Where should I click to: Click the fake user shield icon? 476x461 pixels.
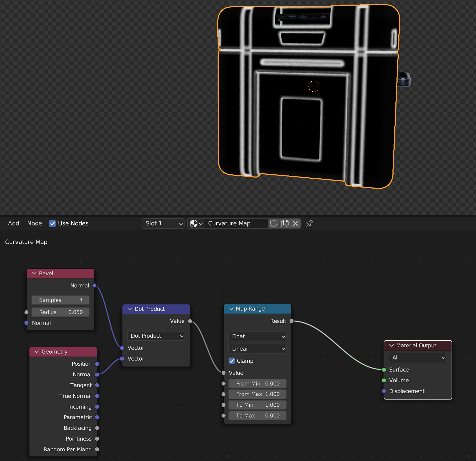tap(273, 224)
